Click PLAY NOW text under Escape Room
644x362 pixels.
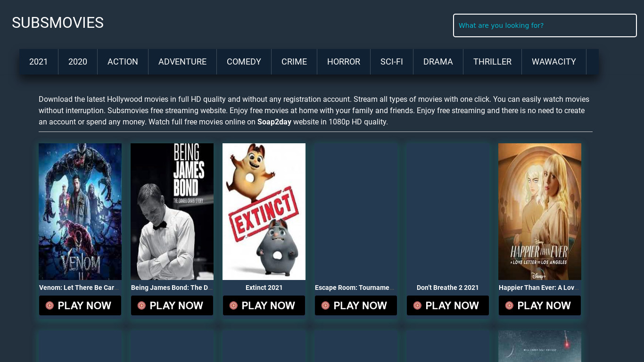click(x=360, y=305)
